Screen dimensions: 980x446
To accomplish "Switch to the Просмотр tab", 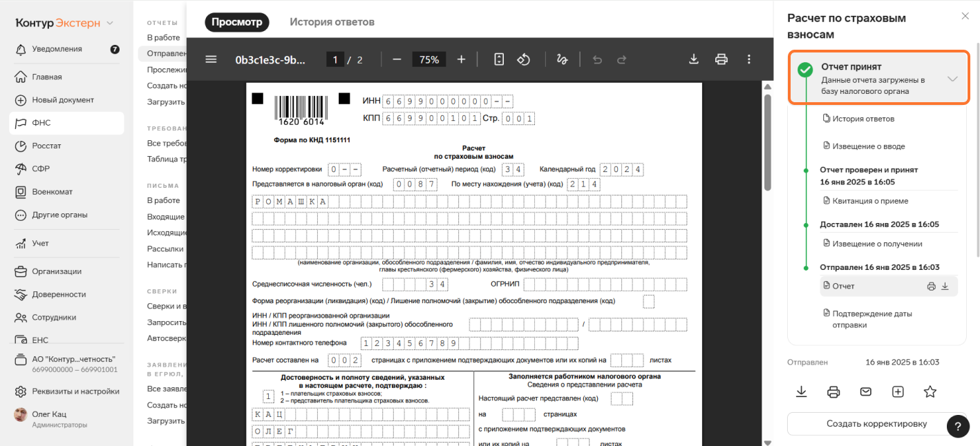I will (x=237, y=22).
